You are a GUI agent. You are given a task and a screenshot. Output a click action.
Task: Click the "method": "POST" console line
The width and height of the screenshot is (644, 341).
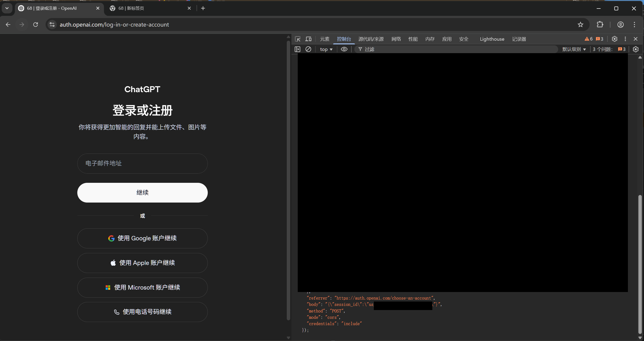click(x=326, y=311)
